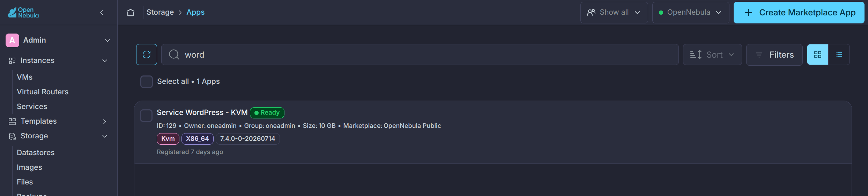Open VMs in the sidebar
The height and width of the screenshot is (196, 868).
point(25,77)
